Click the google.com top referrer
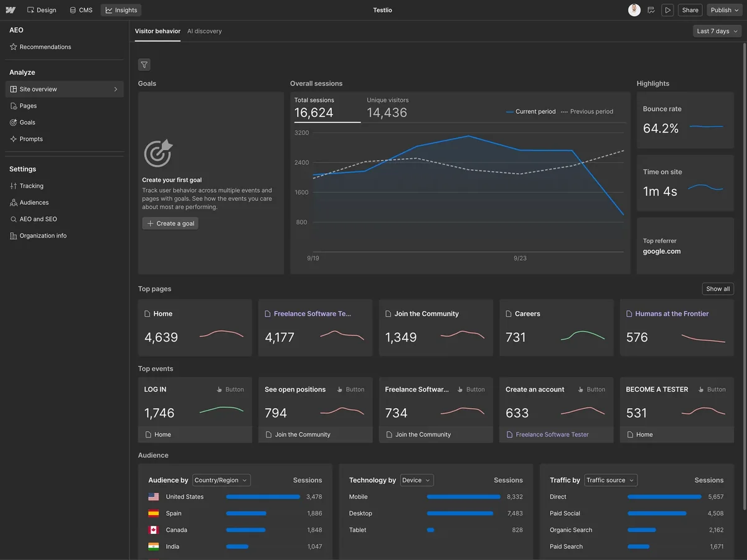The image size is (747, 560). point(662,251)
